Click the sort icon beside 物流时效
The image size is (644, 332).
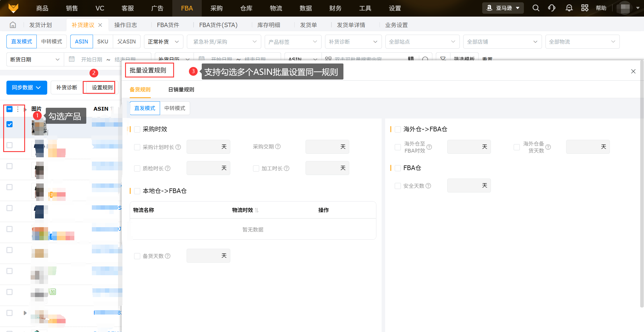click(257, 210)
